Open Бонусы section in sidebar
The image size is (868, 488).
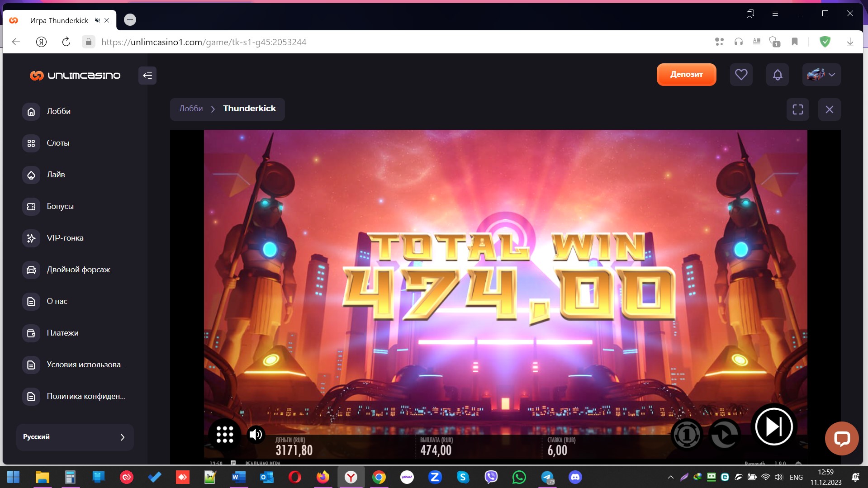pyautogui.click(x=60, y=206)
